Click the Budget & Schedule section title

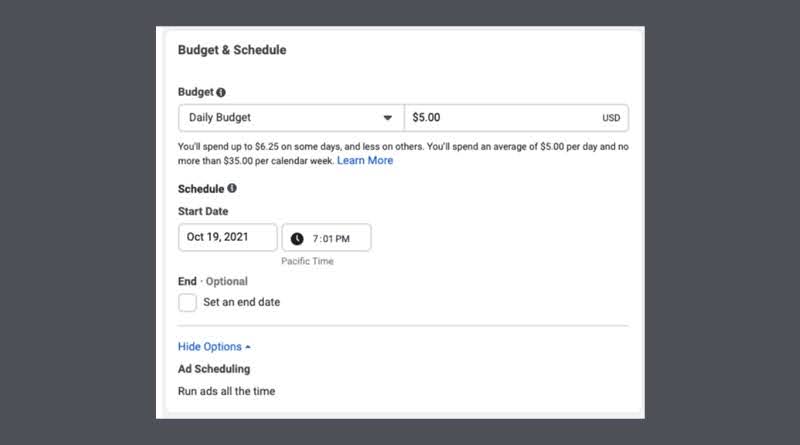point(232,50)
